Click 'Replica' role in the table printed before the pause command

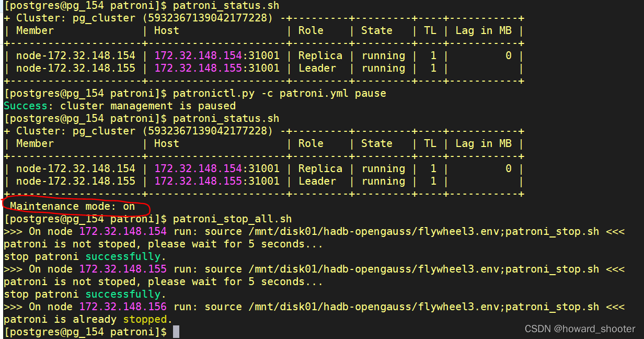pos(320,56)
